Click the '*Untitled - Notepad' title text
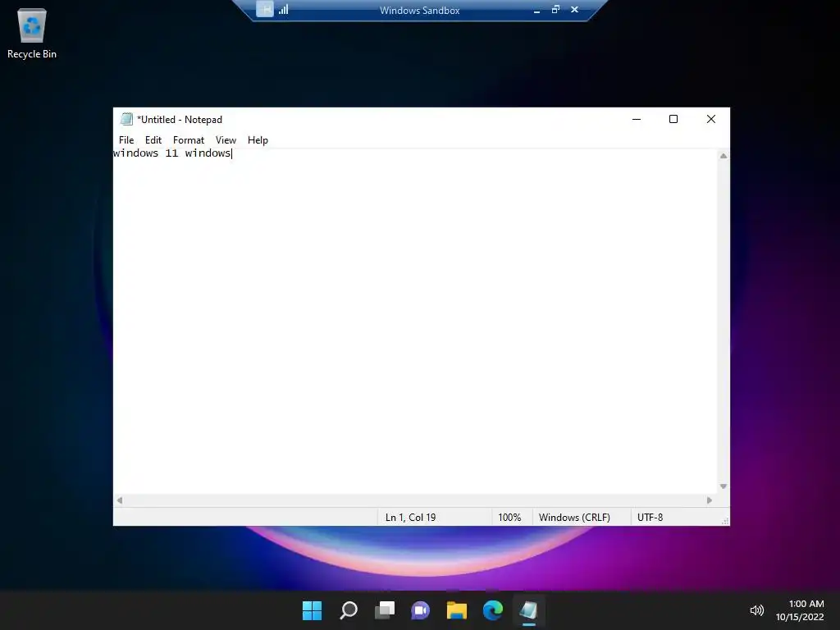Image resolution: width=840 pixels, height=630 pixels. (180, 120)
